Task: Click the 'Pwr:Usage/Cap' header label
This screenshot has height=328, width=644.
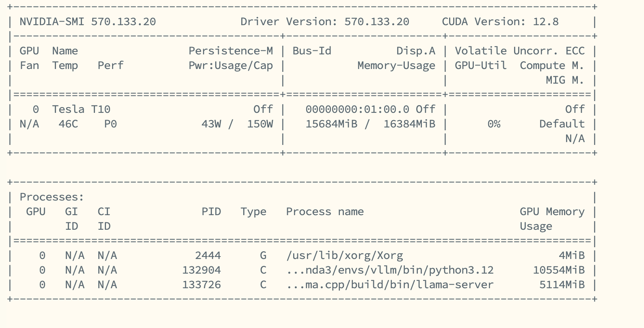Action: pos(231,65)
